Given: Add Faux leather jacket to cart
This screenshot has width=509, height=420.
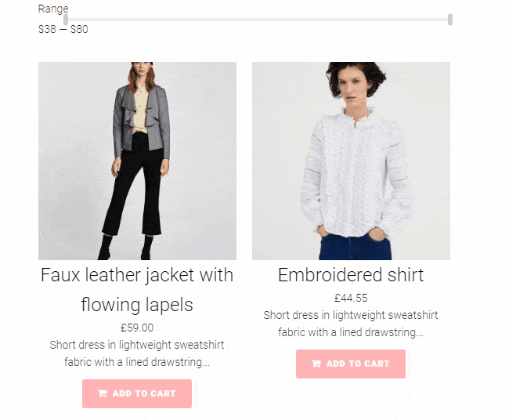Looking at the screenshot, I should 137,393.
